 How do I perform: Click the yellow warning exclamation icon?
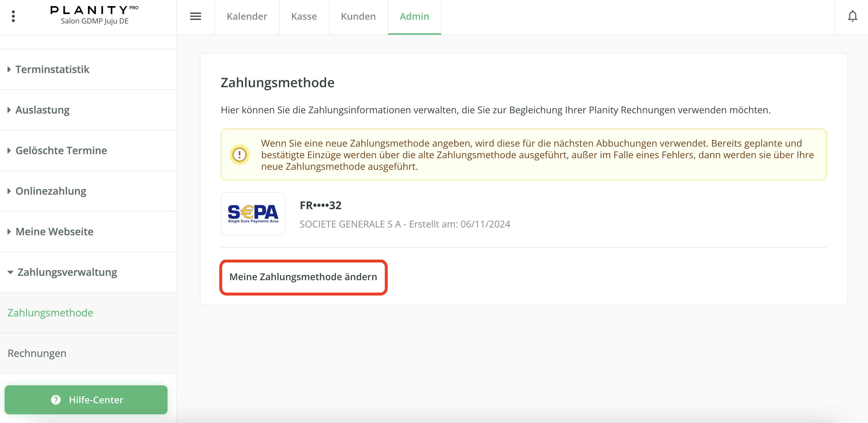click(239, 155)
